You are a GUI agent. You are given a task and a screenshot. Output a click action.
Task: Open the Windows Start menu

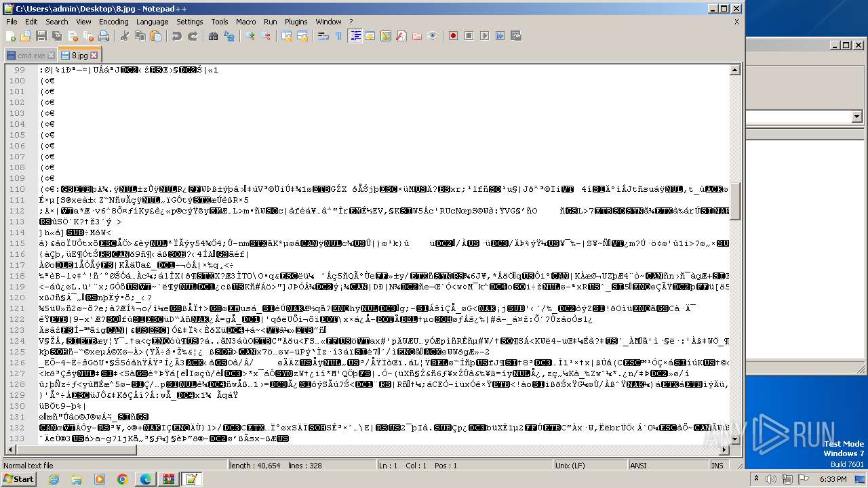18,479
